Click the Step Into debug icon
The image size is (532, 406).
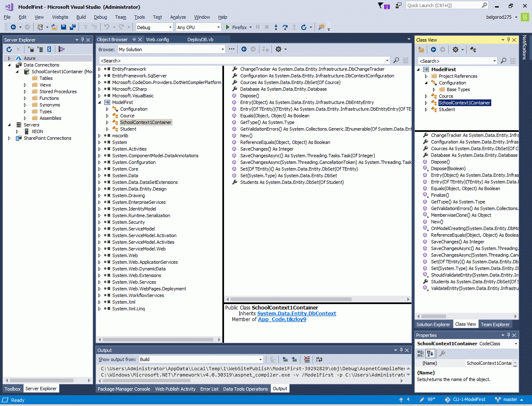click(276, 27)
